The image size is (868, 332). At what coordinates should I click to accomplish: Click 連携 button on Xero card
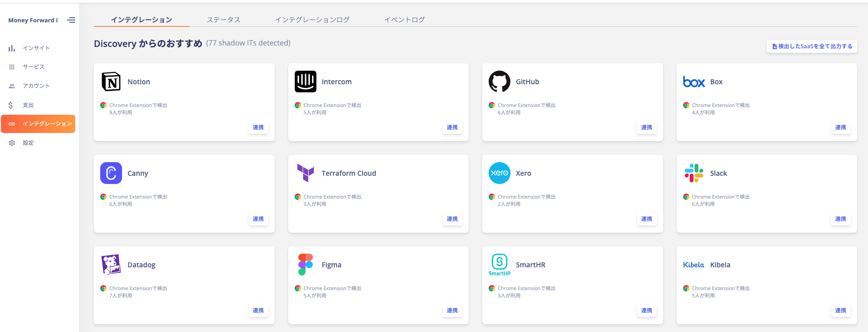tap(647, 219)
